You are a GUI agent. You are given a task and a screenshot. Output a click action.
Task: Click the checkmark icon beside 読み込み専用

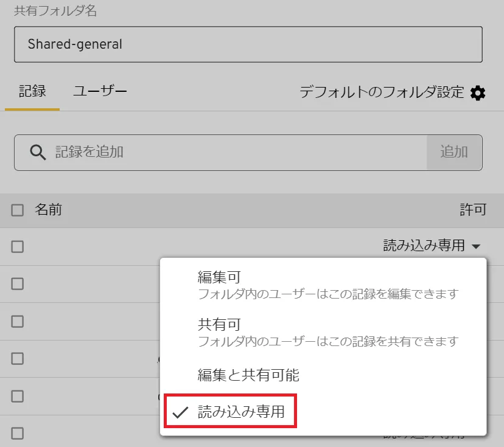click(x=180, y=412)
